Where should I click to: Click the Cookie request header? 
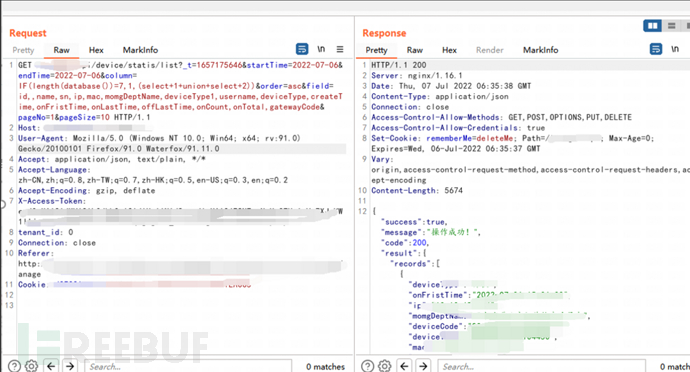tap(32, 285)
